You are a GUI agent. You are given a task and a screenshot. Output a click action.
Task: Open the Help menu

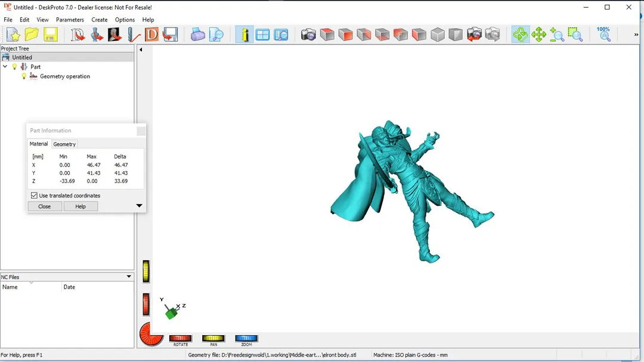(148, 20)
